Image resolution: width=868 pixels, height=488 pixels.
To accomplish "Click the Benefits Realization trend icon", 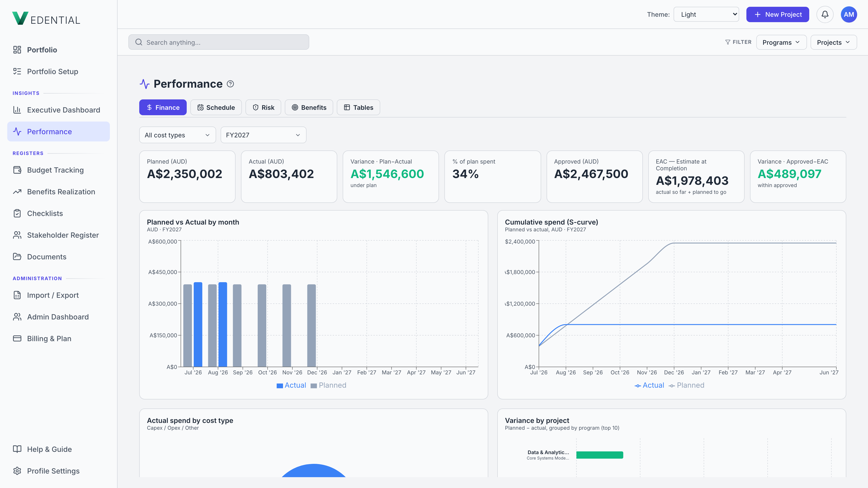I will pyautogui.click(x=17, y=192).
